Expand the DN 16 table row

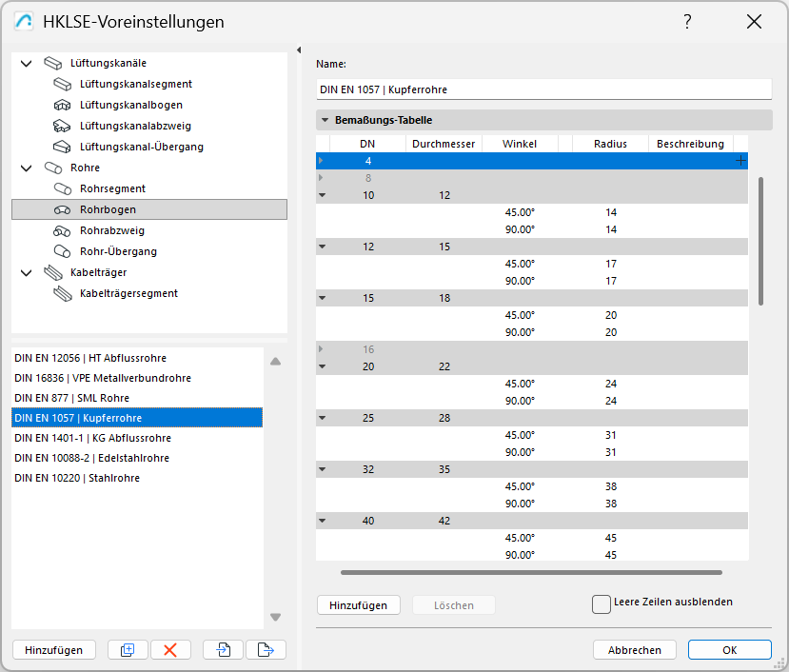tap(321, 349)
